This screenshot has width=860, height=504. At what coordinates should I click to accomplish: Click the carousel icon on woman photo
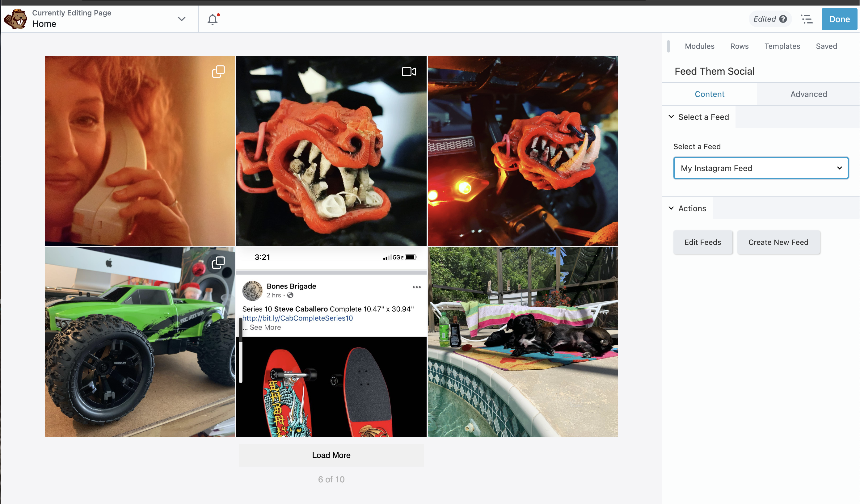click(218, 71)
